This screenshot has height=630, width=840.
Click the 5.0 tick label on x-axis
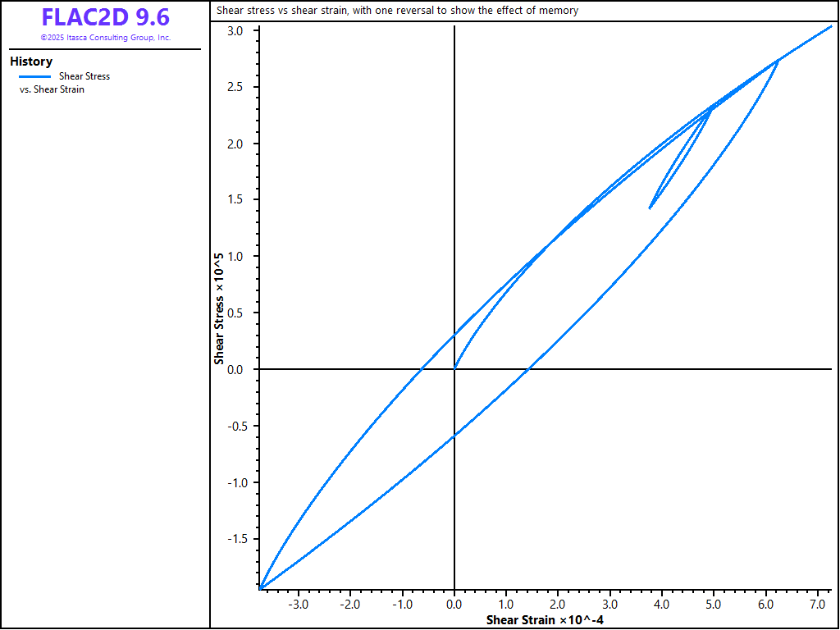pos(713,605)
